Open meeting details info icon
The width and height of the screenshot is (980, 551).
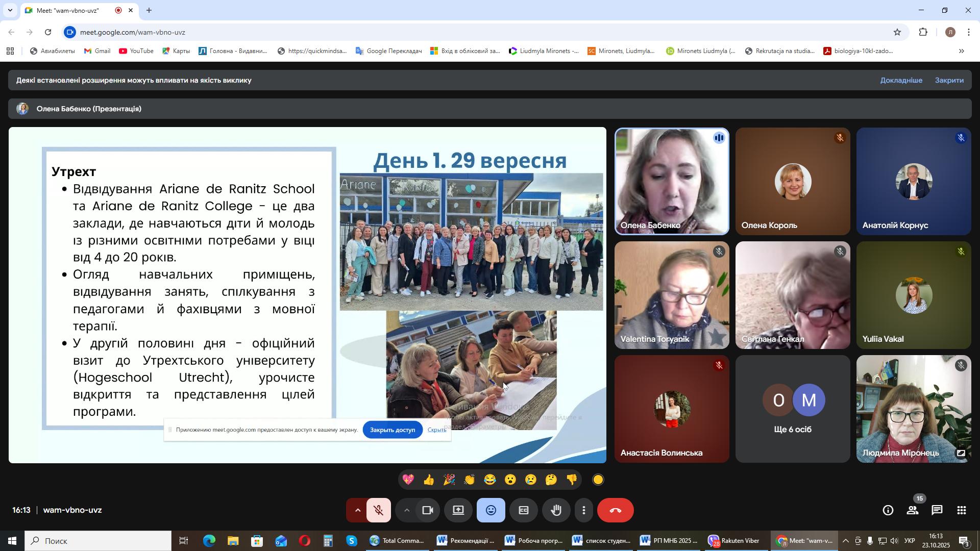(x=888, y=511)
